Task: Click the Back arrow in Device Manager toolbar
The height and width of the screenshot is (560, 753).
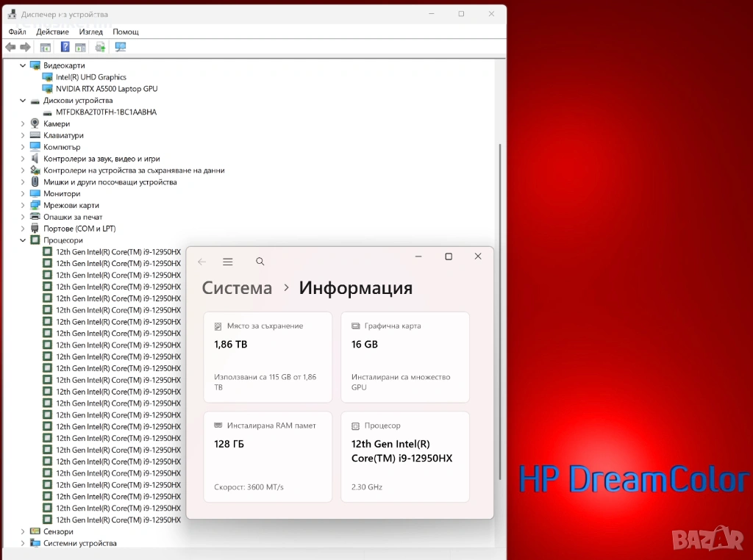Action: [x=10, y=47]
